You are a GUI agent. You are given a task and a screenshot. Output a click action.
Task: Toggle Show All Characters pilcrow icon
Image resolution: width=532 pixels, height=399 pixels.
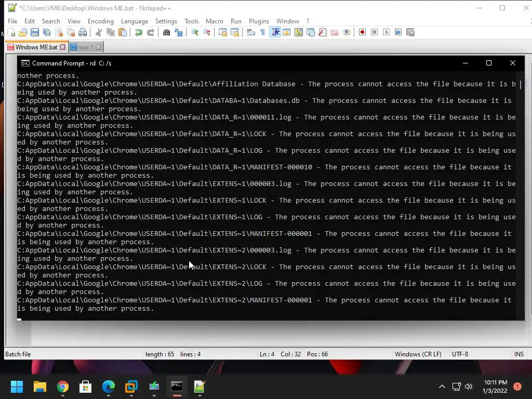262,33
